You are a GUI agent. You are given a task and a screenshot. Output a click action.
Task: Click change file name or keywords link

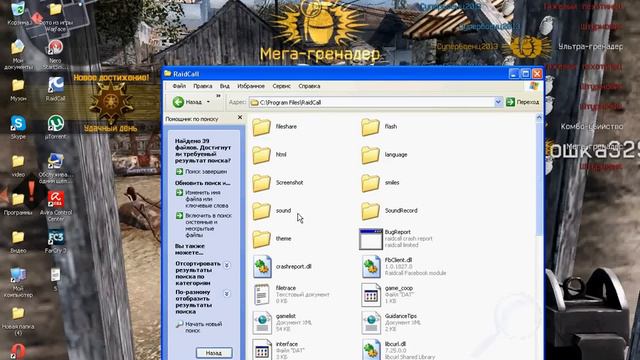click(202, 199)
